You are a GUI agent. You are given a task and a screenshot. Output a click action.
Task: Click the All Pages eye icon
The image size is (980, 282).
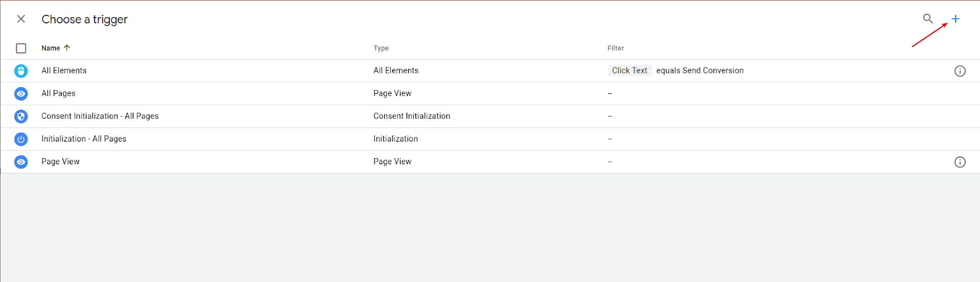click(x=21, y=94)
